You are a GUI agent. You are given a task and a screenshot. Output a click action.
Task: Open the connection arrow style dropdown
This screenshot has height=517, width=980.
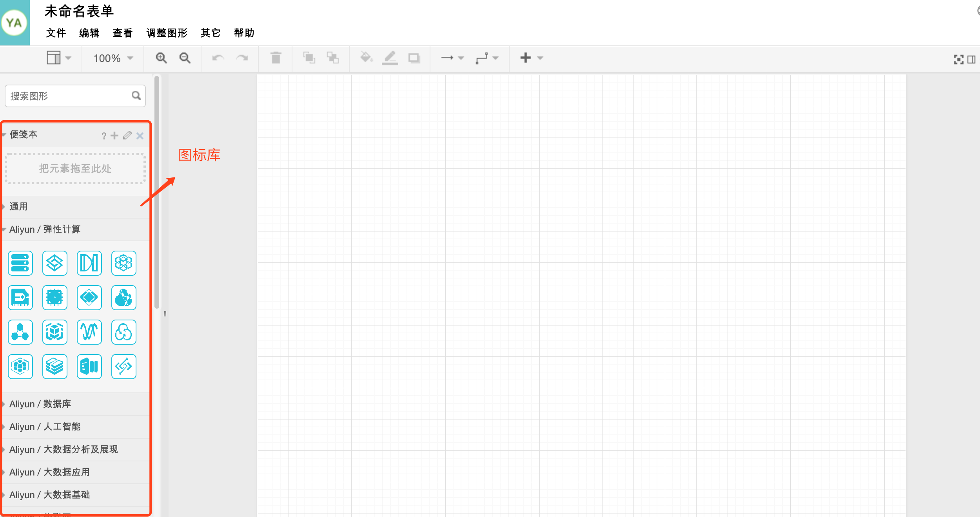pos(452,58)
